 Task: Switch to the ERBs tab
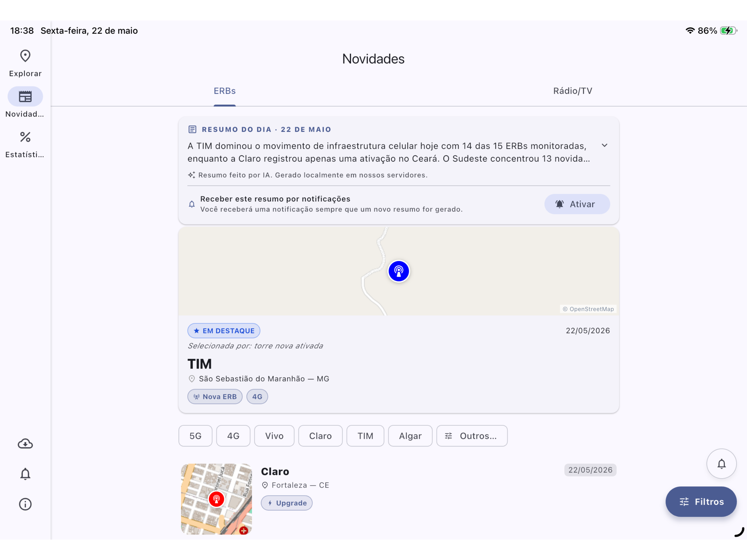tap(224, 91)
